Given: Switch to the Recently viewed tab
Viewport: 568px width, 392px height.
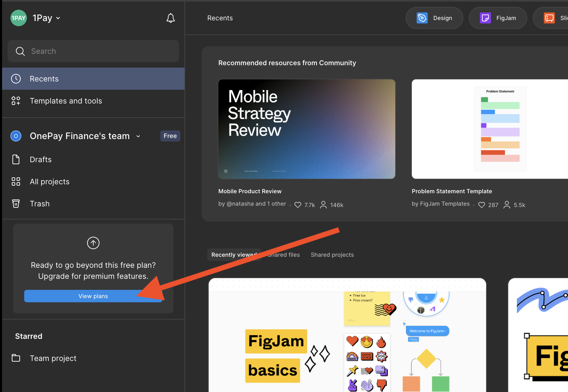Looking at the screenshot, I should point(234,255).
